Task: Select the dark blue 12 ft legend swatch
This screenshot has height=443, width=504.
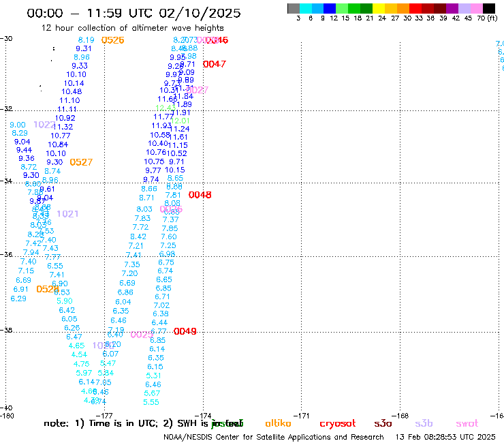Action: coord(330,8)
